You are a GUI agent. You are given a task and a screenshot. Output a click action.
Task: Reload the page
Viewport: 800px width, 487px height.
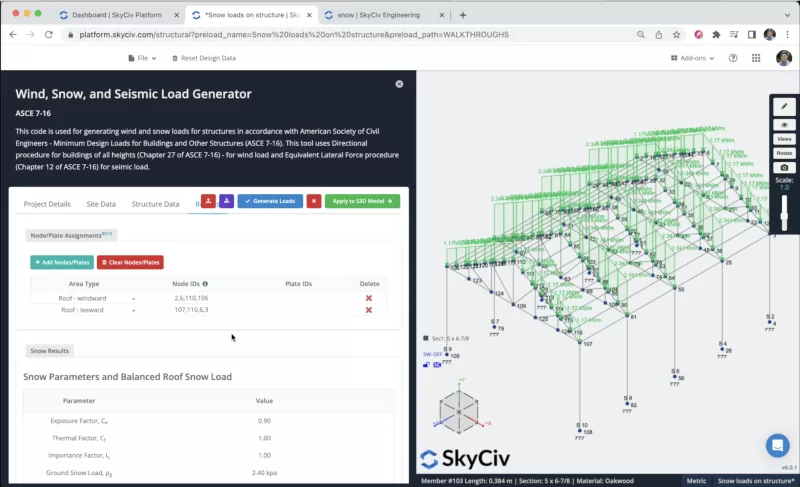48,35
